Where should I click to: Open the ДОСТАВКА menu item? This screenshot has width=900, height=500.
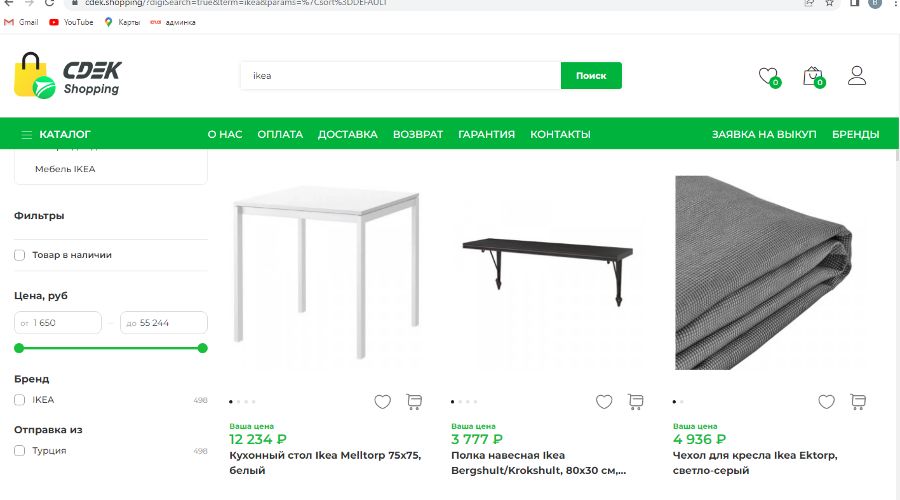click(x=347, y=134)
